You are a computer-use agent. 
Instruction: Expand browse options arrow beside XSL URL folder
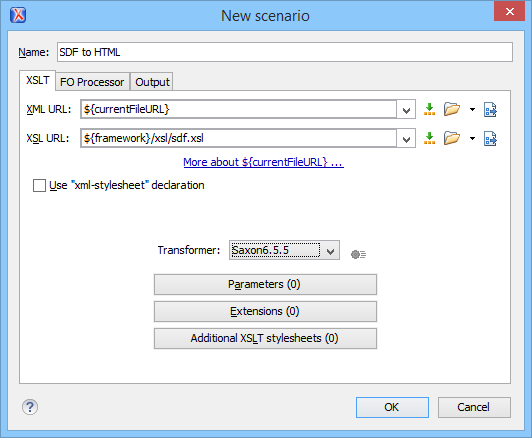point(472,138)
